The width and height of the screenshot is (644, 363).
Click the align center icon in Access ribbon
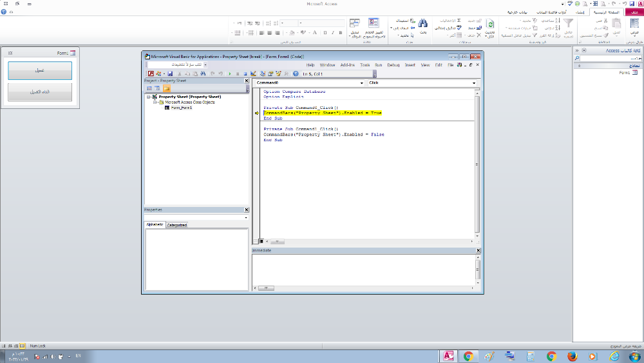pos(269,32)
